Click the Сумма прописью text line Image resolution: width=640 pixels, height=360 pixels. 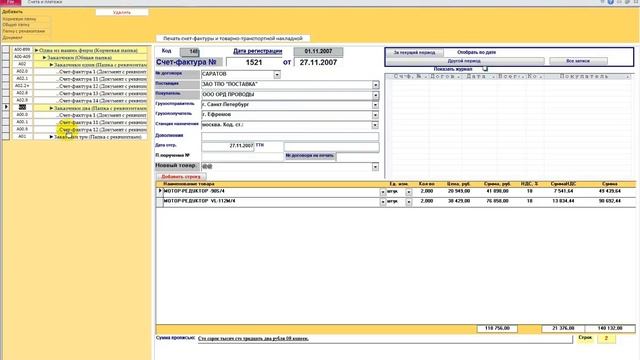click(x=385, y=339)
